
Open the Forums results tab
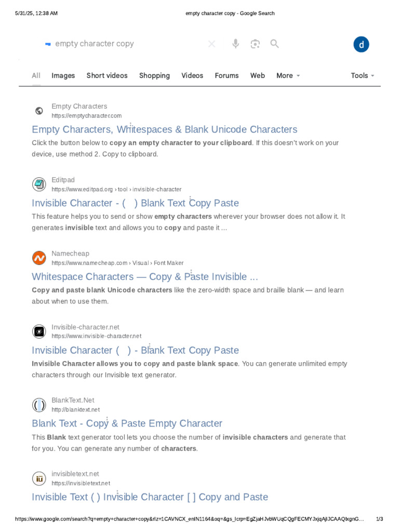click(227, 75)
